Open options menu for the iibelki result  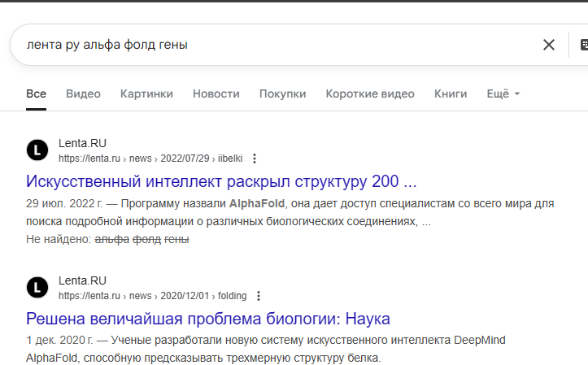[255, 159]
